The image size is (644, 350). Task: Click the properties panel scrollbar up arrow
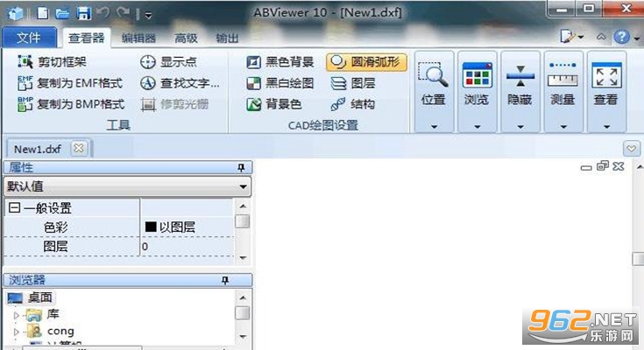coord(243,206)
